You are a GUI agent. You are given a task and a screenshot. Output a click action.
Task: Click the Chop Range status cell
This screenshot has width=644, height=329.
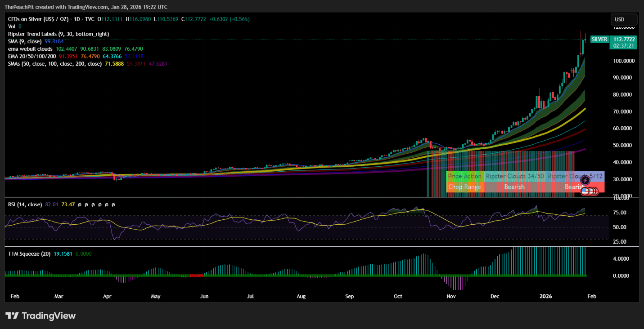pyautogui.click(x=464, y=187)
